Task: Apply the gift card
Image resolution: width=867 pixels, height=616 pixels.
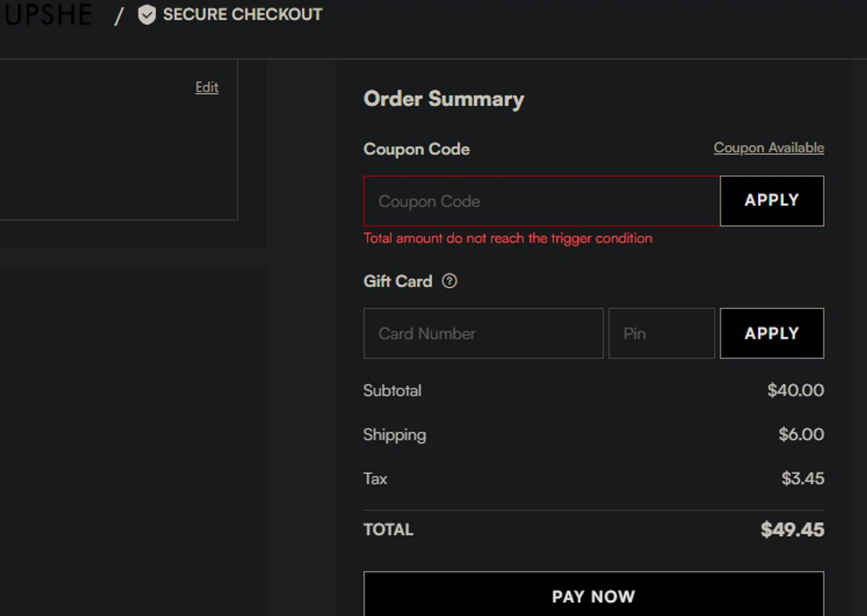Action: coord(771,333)
